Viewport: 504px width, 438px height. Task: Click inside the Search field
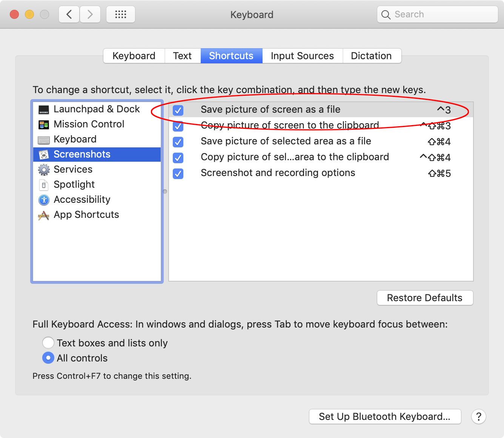(x=437, y=14)
